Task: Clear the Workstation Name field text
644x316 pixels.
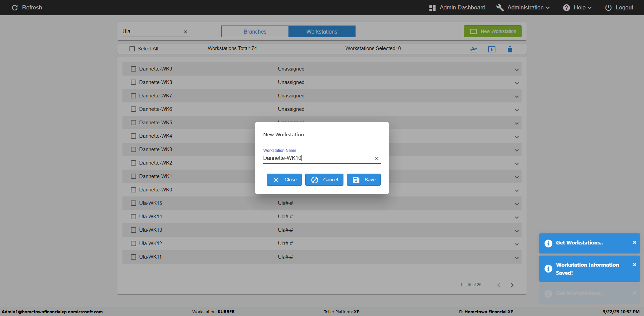Action: click(377, 159)
